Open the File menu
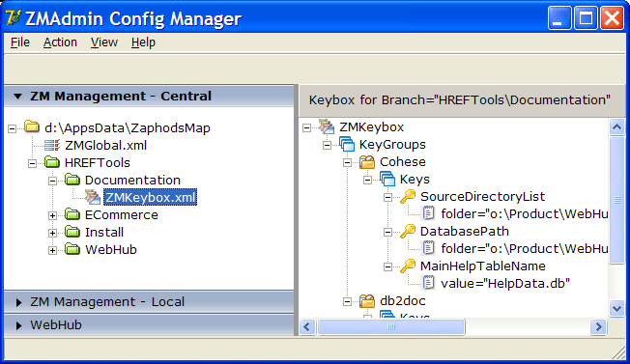The height and width of the screenshot is (364, 630). coord(20,42)
